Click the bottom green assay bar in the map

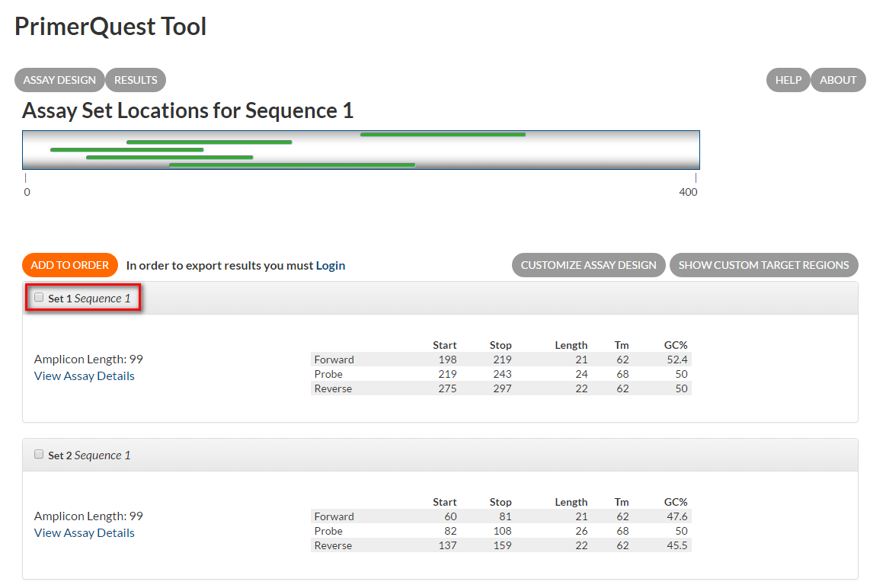coord(293,165)
